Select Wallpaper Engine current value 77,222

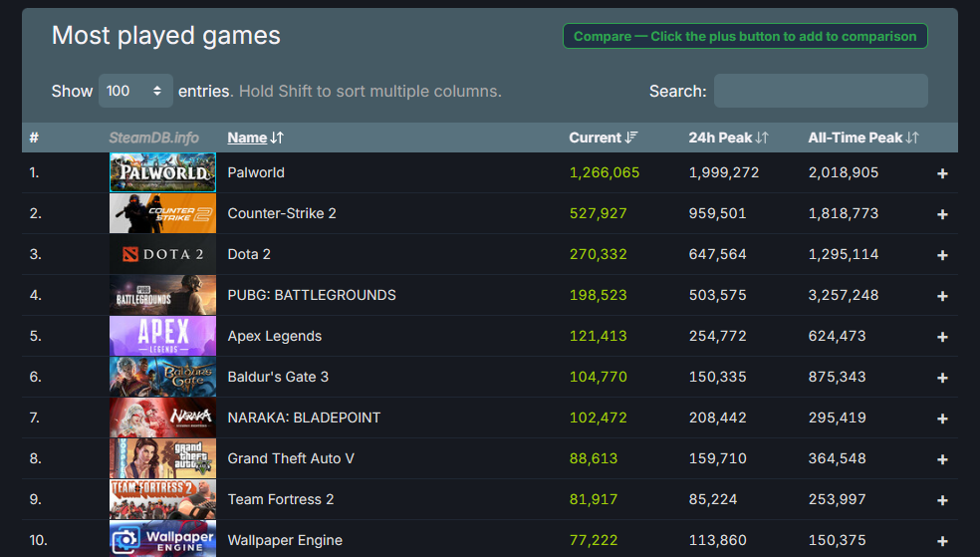pyautogui.click(x=594, y=540)
